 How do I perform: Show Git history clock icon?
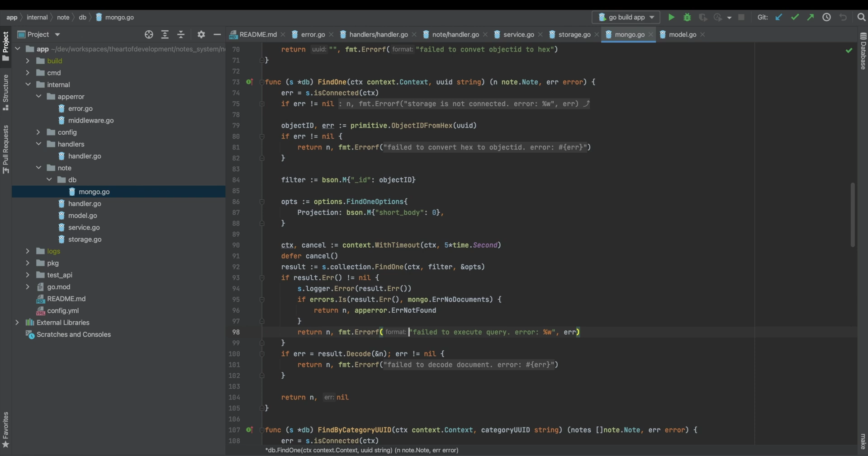[x=826, y=17]
